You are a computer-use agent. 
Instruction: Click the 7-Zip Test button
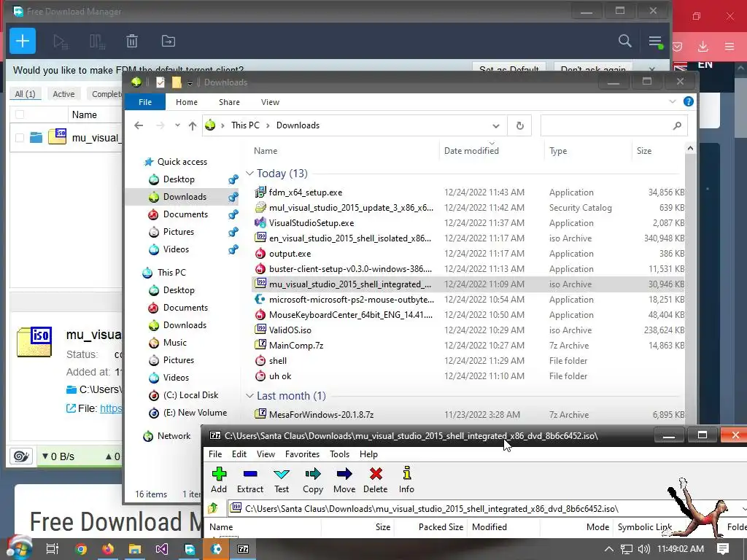[282, 480]
